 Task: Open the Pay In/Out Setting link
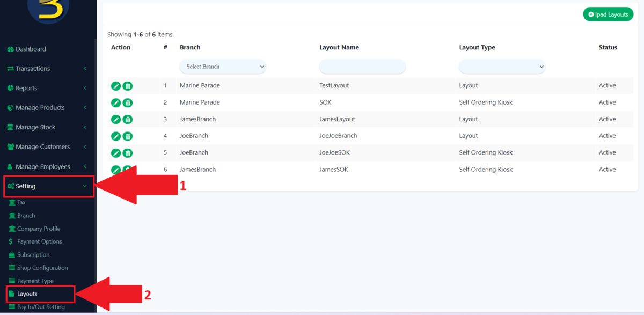pyautogui.click(x=38, y=306)
